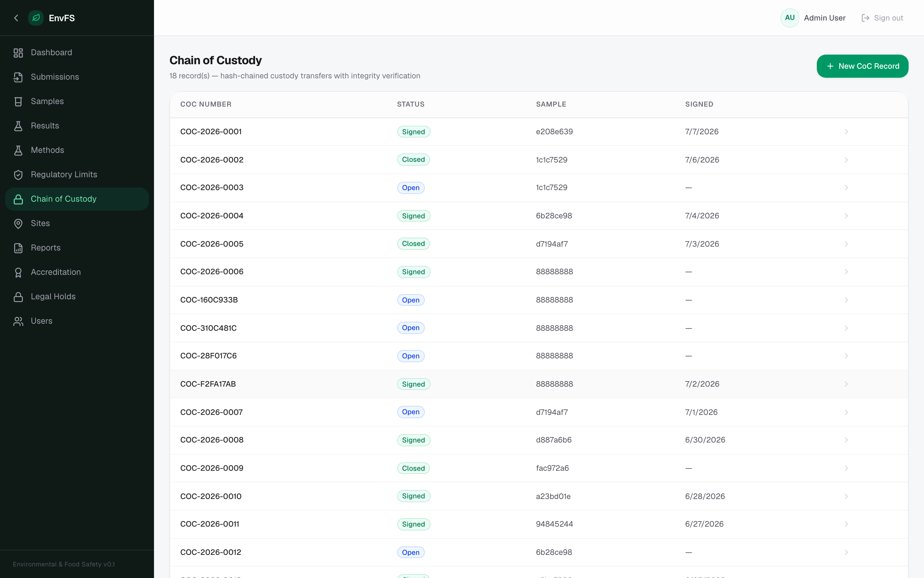
Task: Click the Chain of Custody lock icon
Action: pos(18,199)
